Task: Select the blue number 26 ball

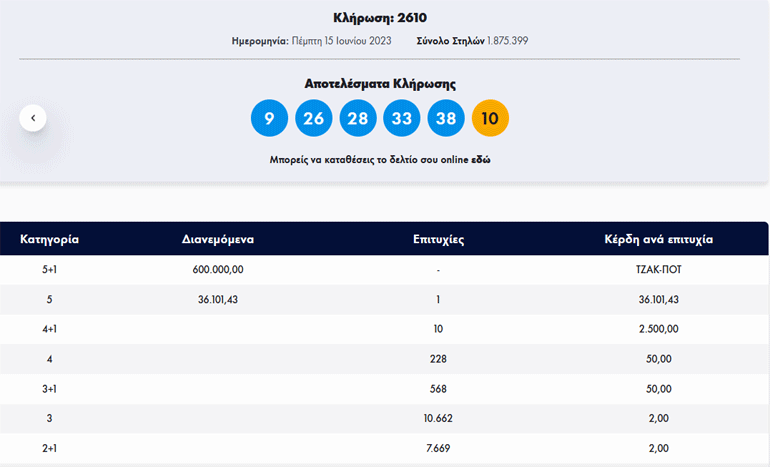Action: [313, 119]
